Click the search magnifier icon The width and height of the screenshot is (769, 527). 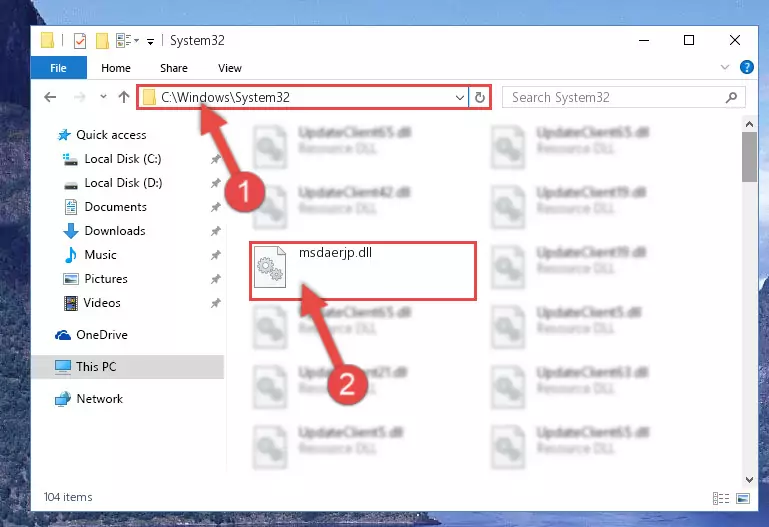(731, 97)
